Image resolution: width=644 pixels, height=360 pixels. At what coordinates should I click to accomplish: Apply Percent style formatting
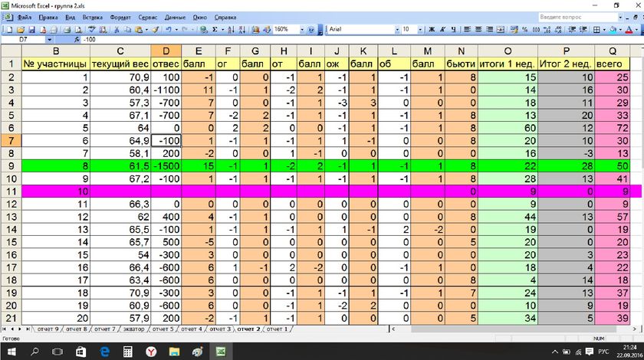click(x=525, y=30)
